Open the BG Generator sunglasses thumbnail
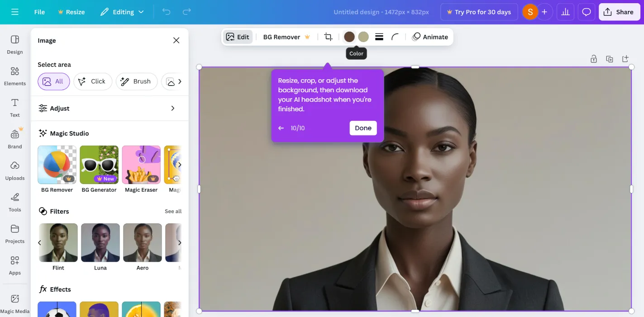Image resolution: width=644 pixels, height=317 pixels. pyautogui.click(x=99, y=165)
